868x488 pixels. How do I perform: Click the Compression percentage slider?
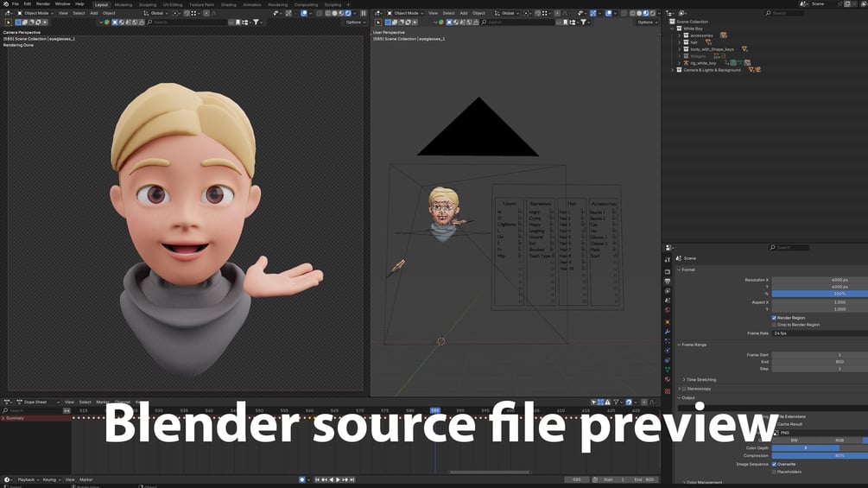coord(820,455)
